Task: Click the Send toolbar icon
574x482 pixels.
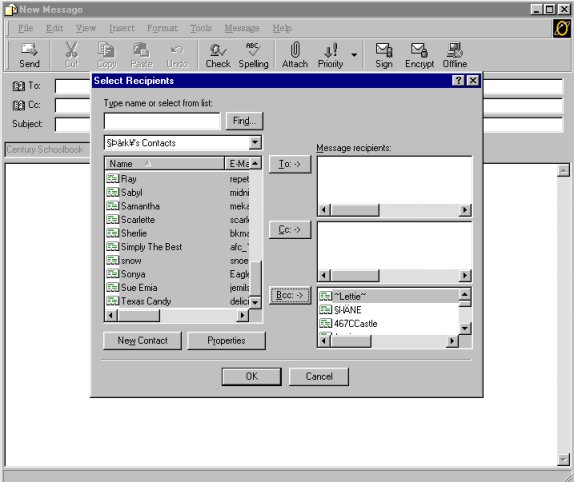Action: (29, 55)
